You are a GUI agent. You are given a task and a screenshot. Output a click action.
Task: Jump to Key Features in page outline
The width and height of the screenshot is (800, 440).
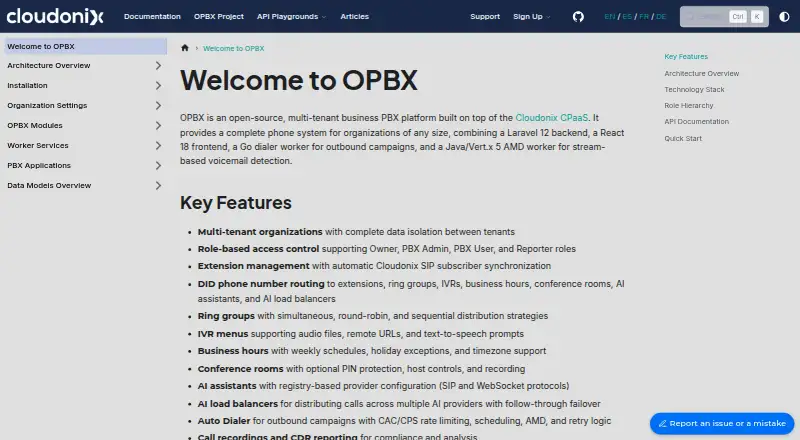[686, 57]
